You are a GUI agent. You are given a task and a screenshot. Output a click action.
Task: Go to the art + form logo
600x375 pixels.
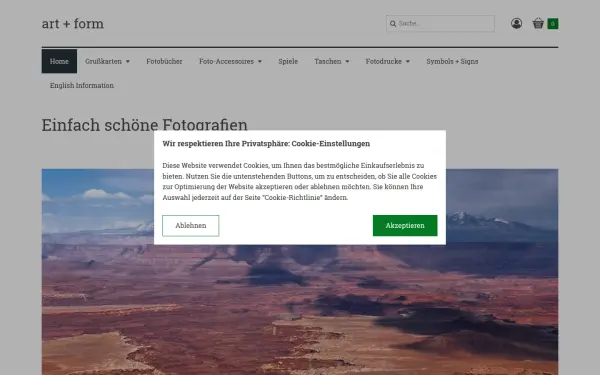[x=73, y=24]
